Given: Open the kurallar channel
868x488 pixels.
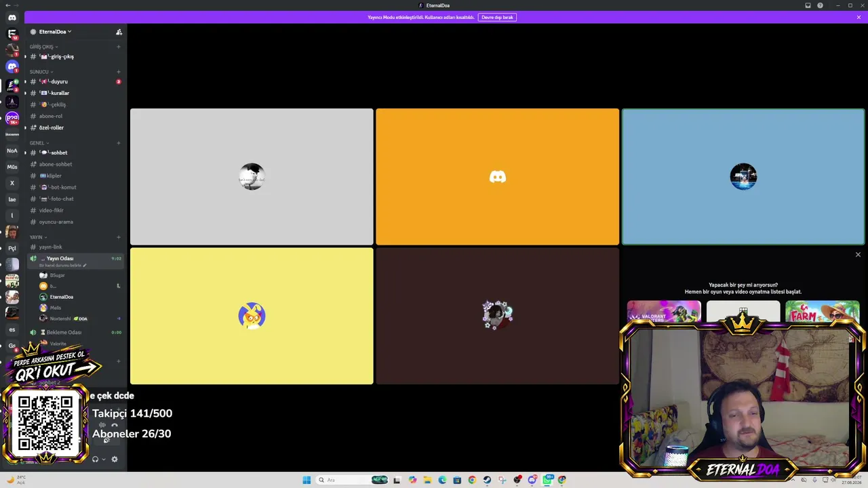Looking at the screenshot, I should pyautogui.click(x=75, y=93).
